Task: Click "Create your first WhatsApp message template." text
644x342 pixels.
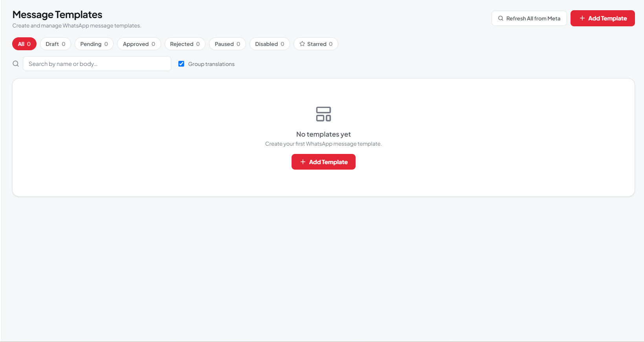Action: pos(323,144)
